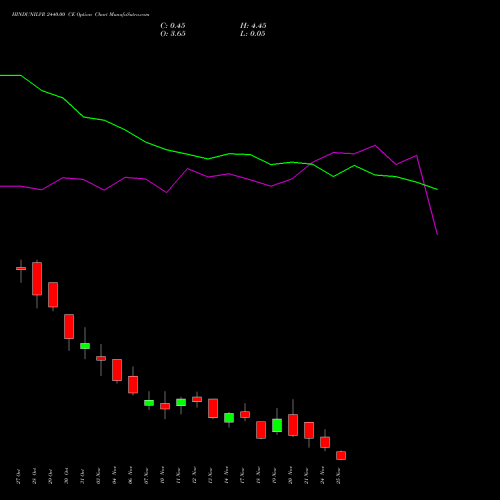Click the '25 Nov' date axis label

[x=338, y=476]
